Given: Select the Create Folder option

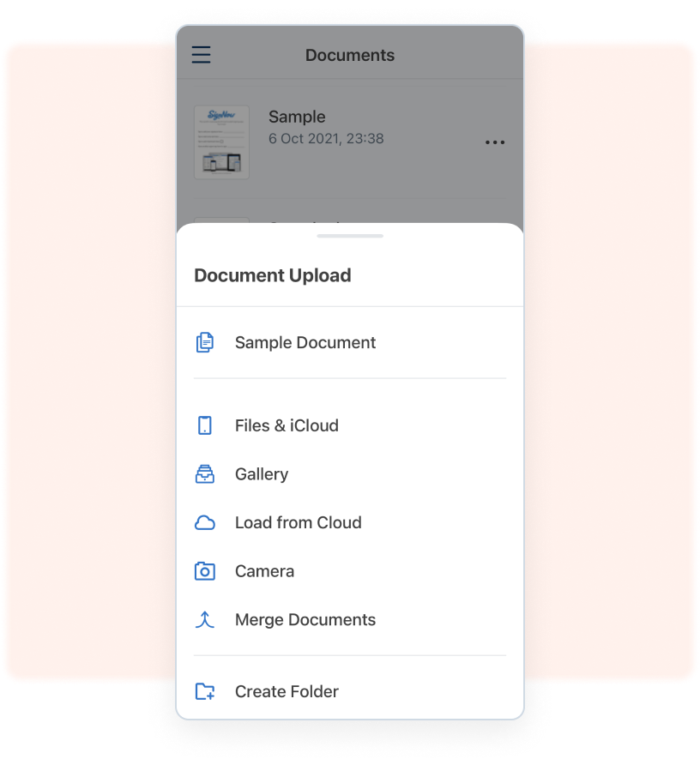Looking at the screenshot, I should click(287, 692).
